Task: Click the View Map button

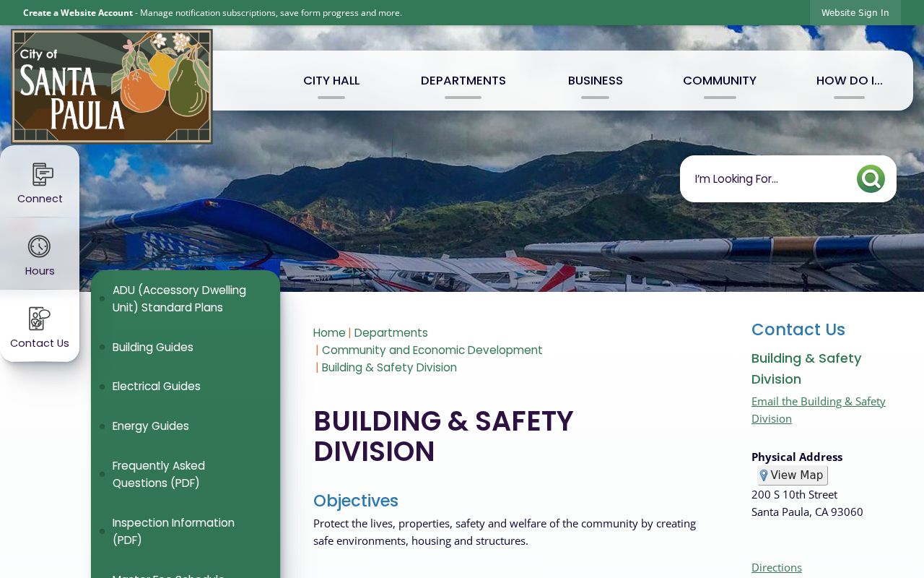Action: click(793, 475)
